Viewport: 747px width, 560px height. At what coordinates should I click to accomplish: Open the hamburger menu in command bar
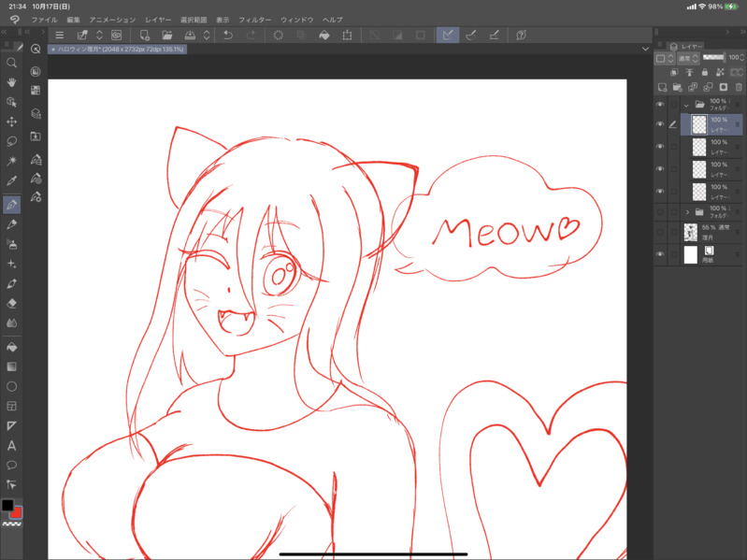click(60, 35)
